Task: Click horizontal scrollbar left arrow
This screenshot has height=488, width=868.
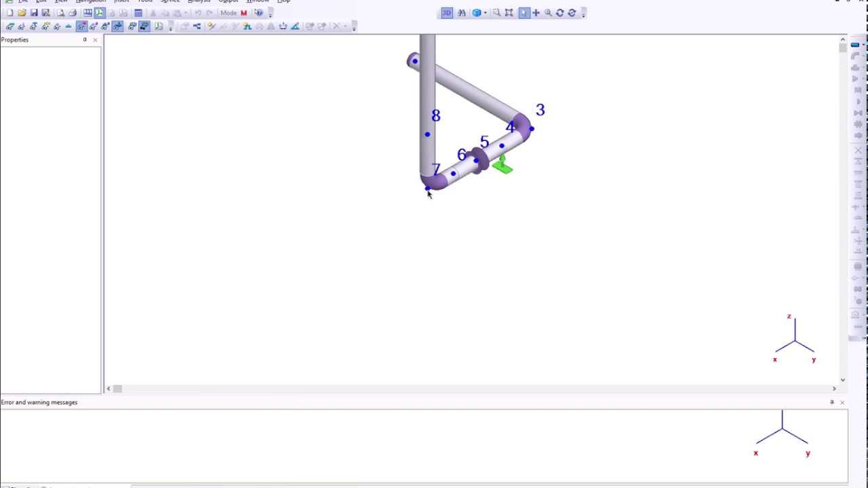Action: pos(108,388)
